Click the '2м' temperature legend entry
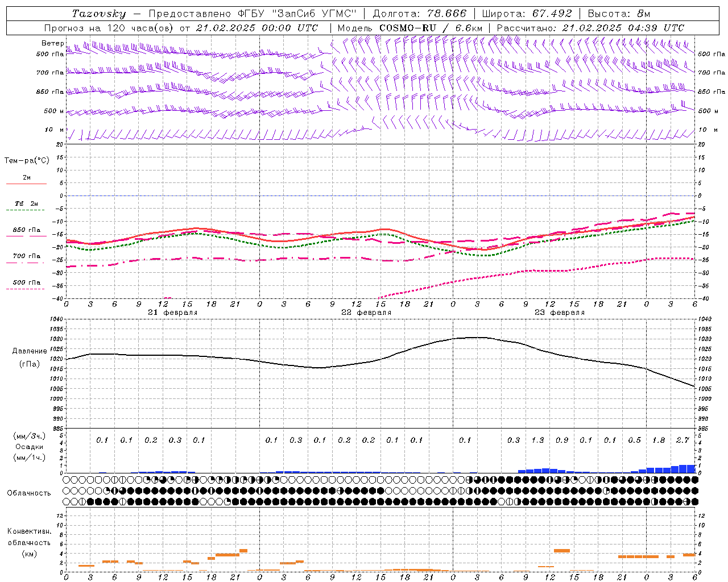 (x=27, y=177)
